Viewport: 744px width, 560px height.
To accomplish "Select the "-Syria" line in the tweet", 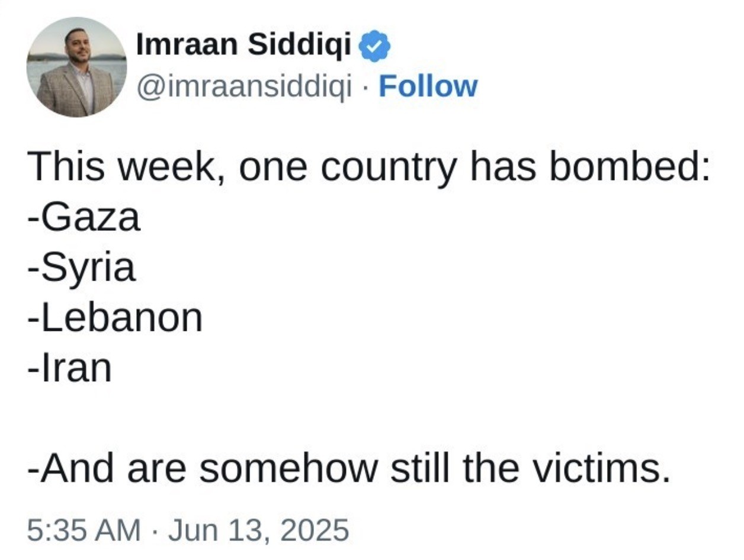I will click(x=82, y=269).
